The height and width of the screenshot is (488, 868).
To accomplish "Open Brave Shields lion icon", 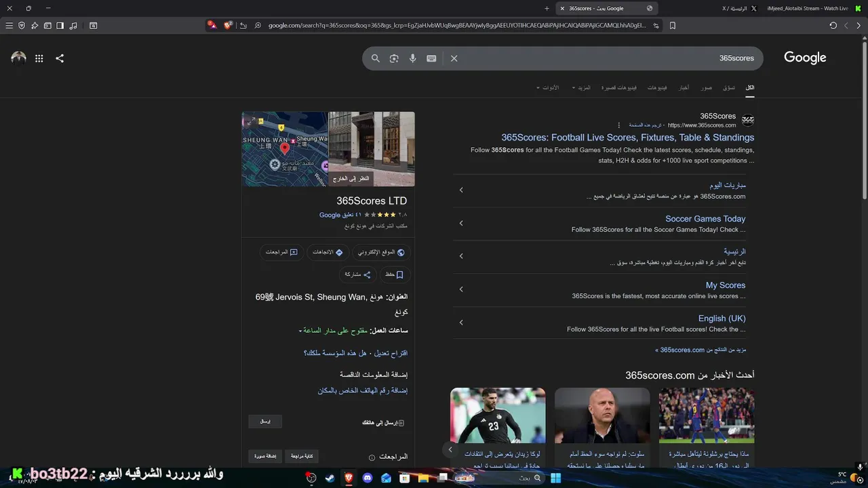I will tap(228, 25).
